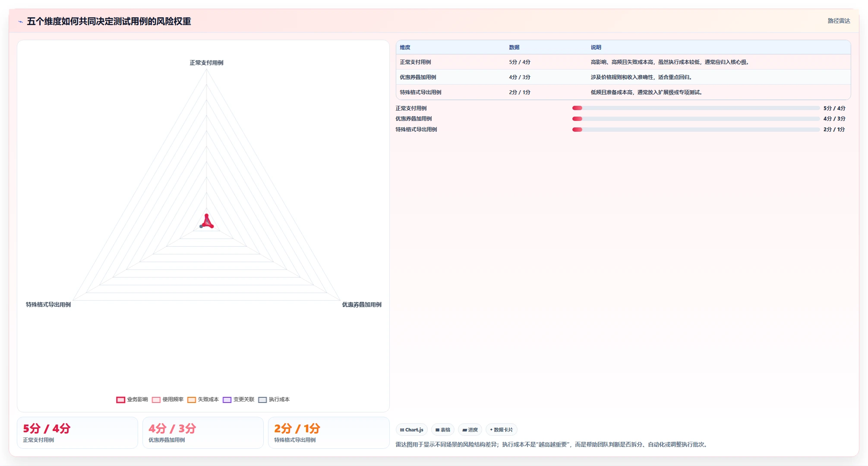The width and height of the screenshot is (868, 466).
Task: Click the footer note starting 雷达图用于显示
Action: [x=552, y=444]
